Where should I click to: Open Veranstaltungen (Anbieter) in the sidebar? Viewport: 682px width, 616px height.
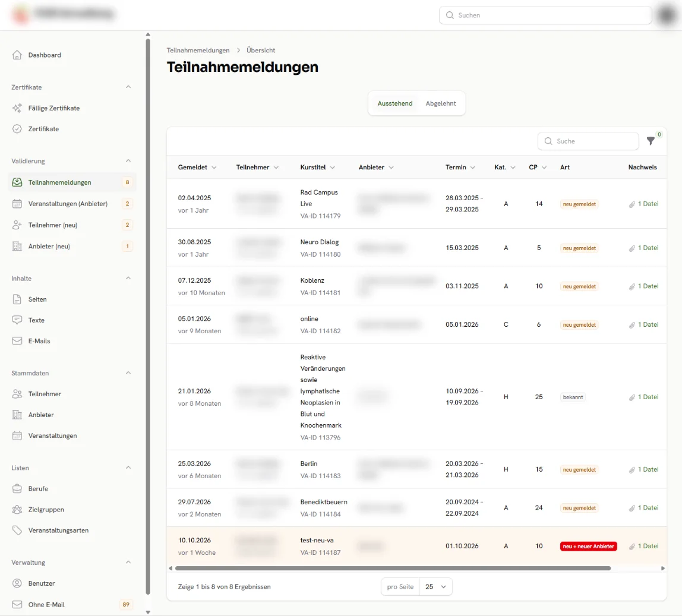72,204
